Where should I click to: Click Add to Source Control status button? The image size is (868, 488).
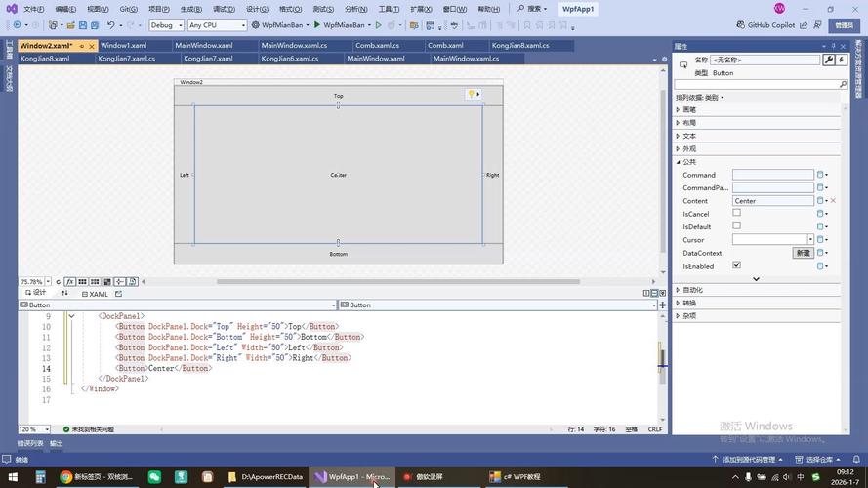748,460
